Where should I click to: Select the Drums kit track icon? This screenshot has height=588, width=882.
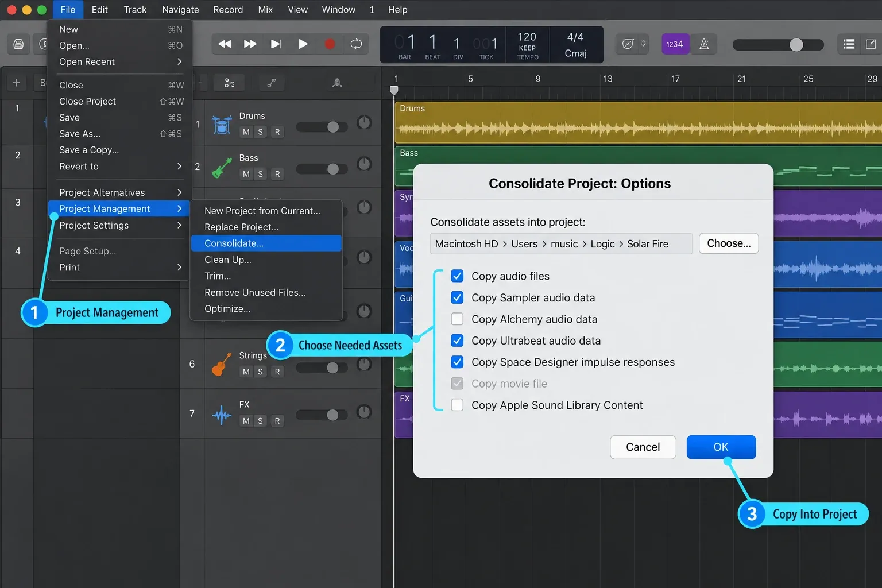[222, 124]
